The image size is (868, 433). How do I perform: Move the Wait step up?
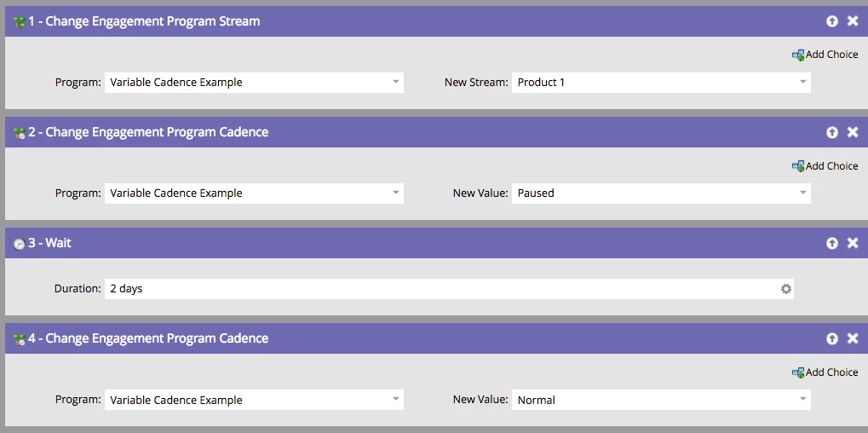[x=832, y=243]
